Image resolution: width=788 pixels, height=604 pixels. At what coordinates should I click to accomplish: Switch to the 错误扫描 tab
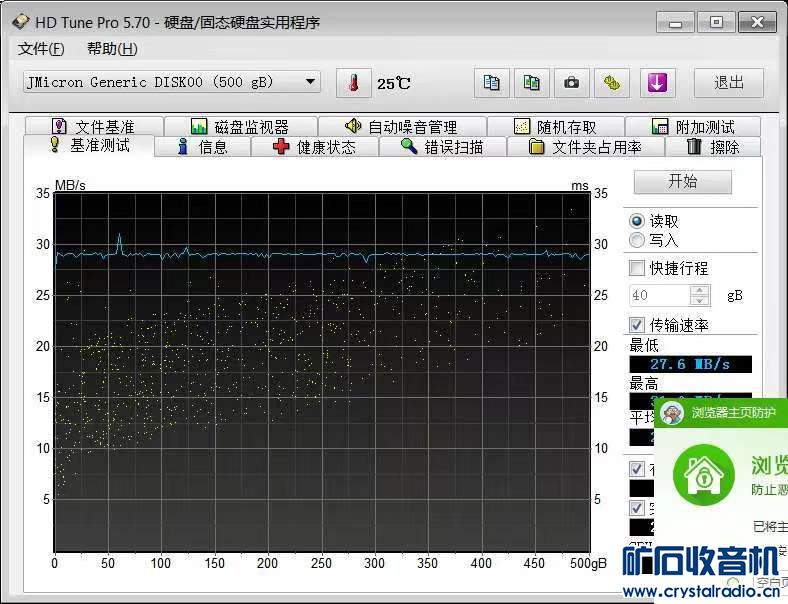click(441, 147)
